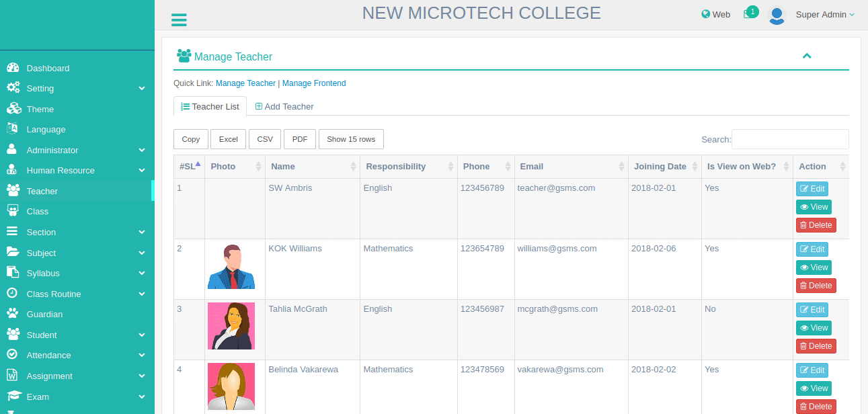Click the Super Admin avatar icon
Screen dimensions: 868x414
(777, 15)
